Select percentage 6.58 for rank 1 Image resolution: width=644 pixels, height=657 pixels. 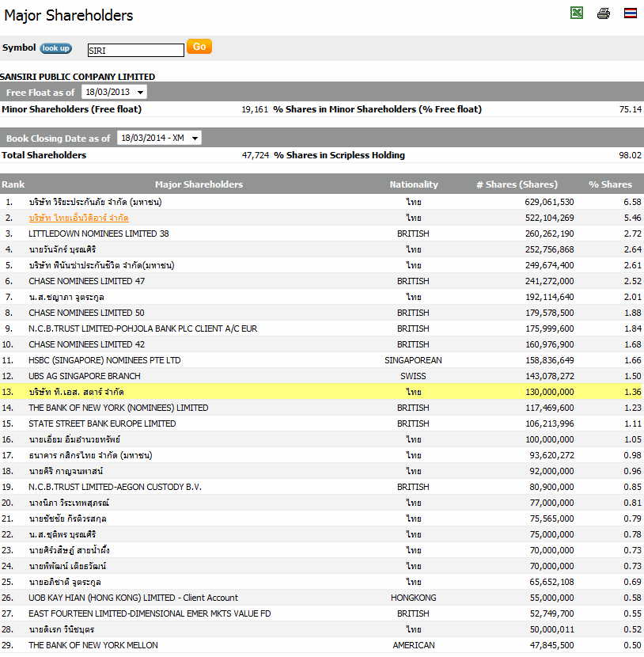click(x=632, y=202)
